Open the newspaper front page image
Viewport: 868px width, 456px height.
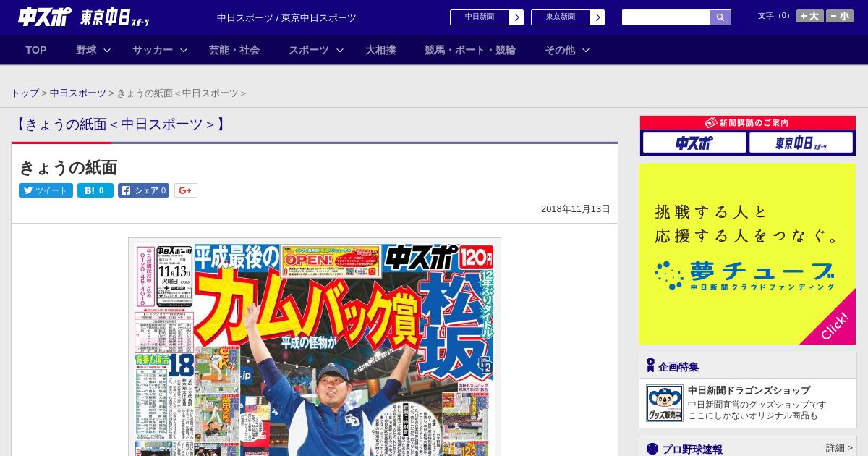(315, 347)
